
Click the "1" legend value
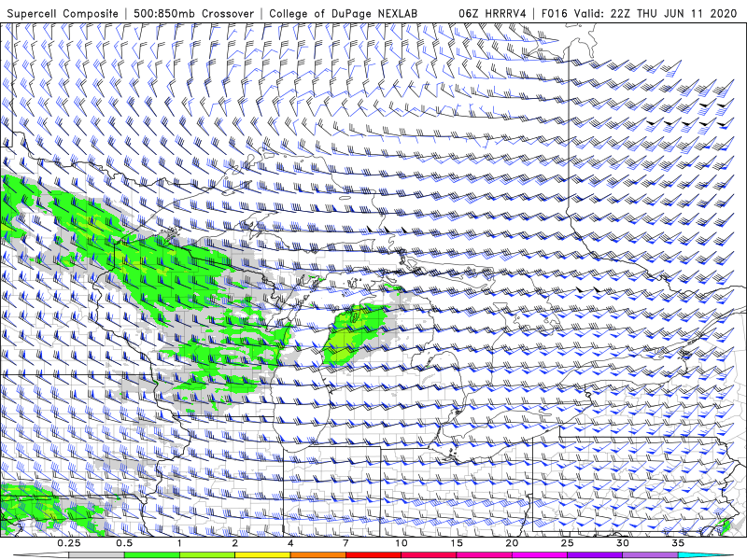(x=179, y=543)
